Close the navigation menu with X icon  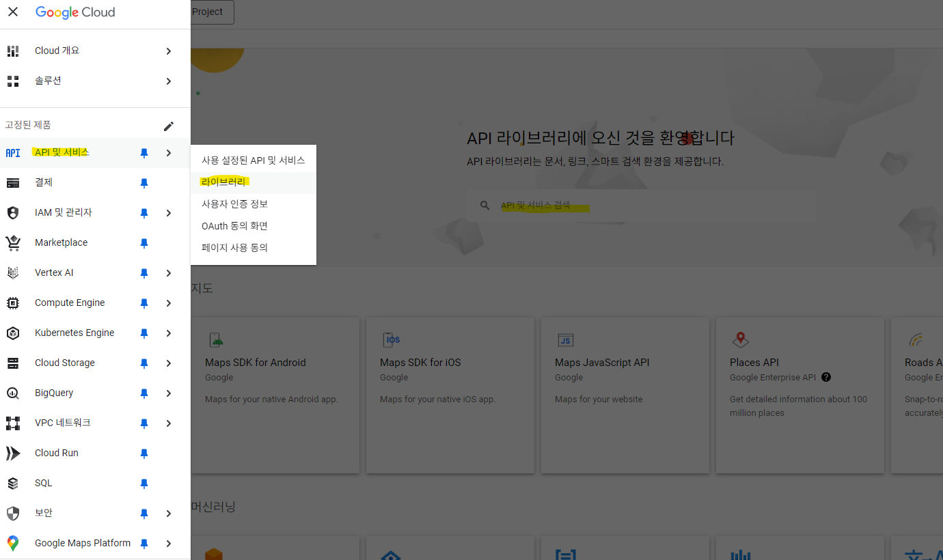[x=13, y=12]
